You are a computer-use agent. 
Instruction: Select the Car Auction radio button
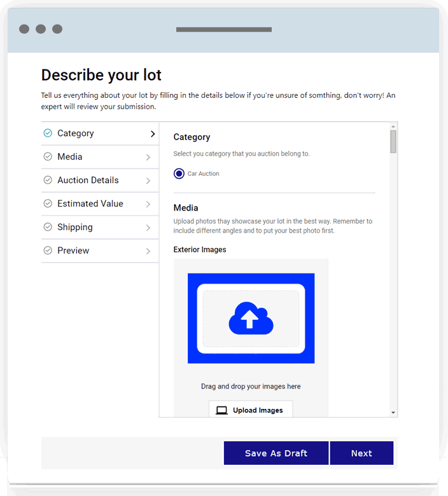point(179,174)
